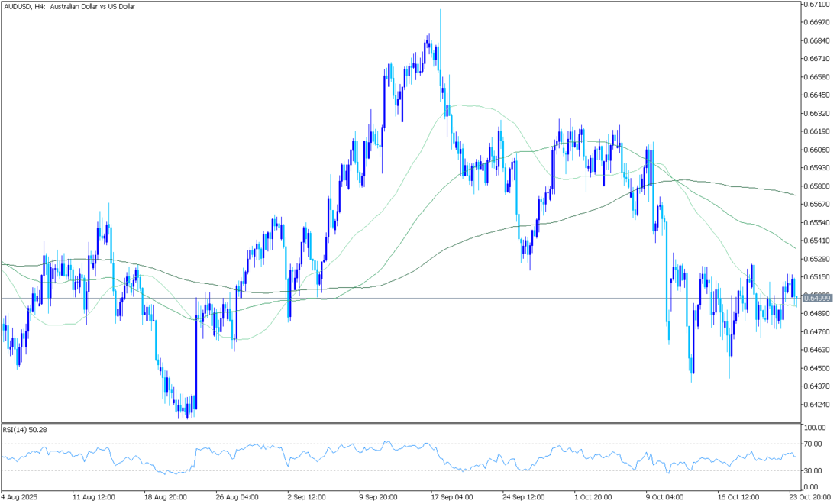Screen dimensions: 840x504
Task: Click the 100.00 label on RSI scale
Action: 816,428
